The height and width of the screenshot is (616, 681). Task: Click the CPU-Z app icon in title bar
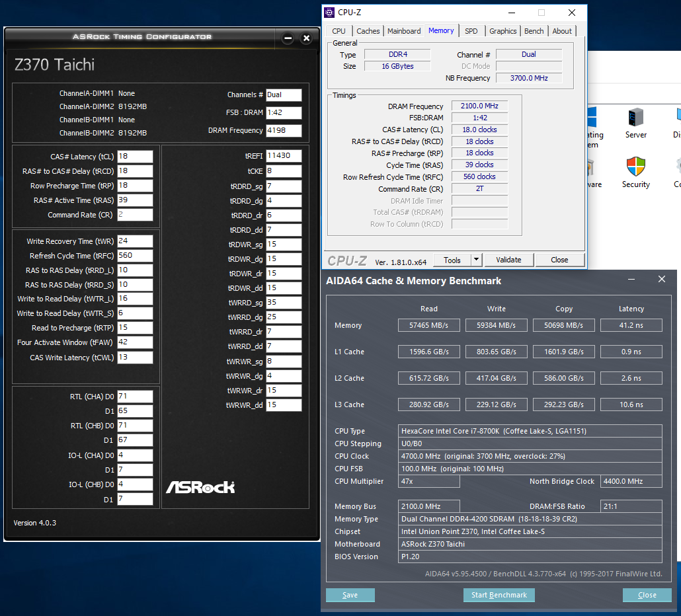(x=330, y=12)
